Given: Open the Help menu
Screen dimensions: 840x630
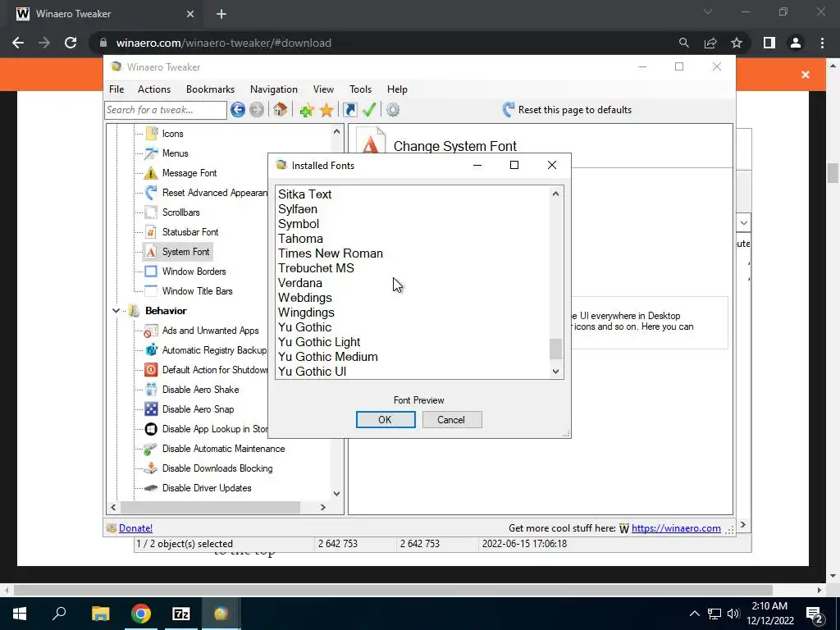Looking at the screenshot, I should coord(398,89).
